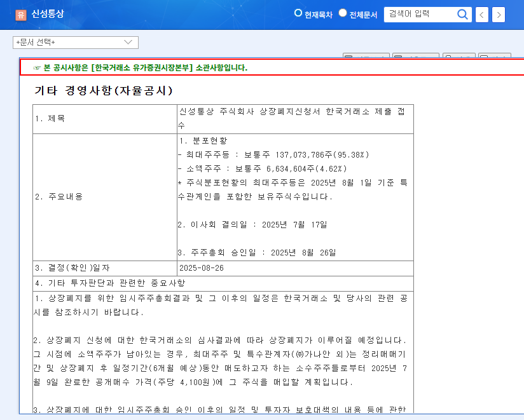Click the 이사회 결의일 2025년 7월 17일 line

point(252,225)
